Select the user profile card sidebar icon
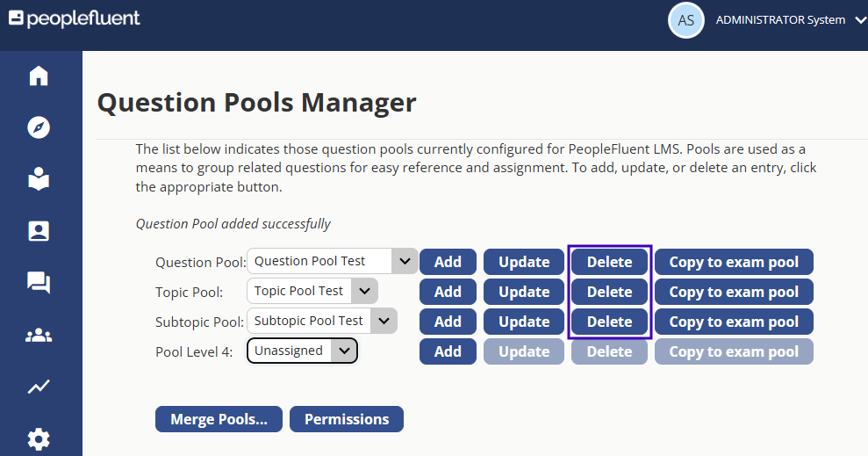The height and width of the screenshot is (456, 868). (x=39, y=231)
